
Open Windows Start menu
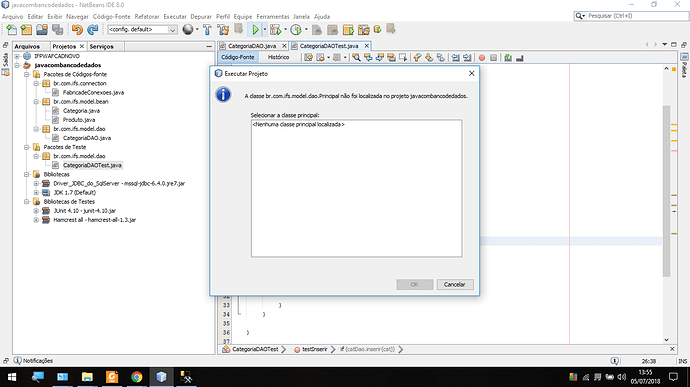[x=12, y=377]
